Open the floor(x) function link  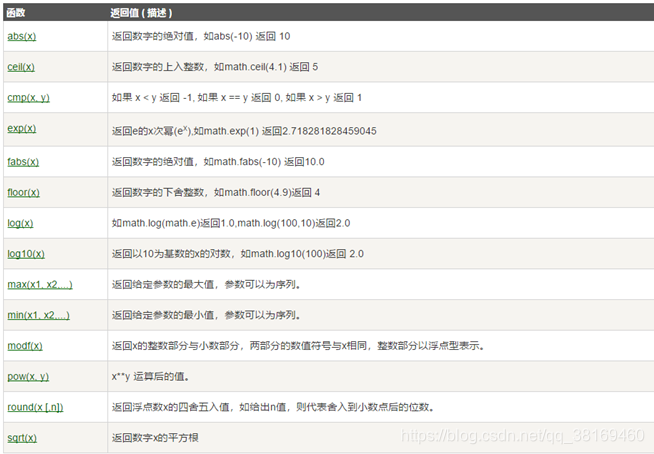pos(23,192)
